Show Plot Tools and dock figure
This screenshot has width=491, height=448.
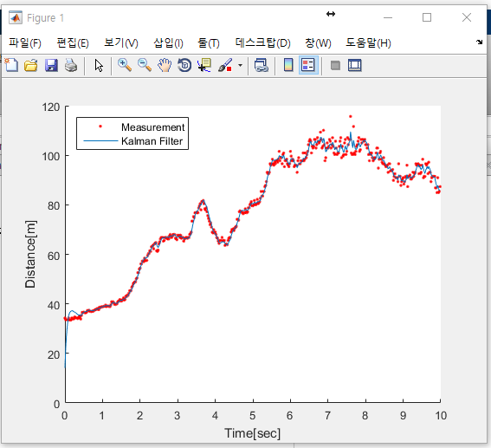[355, 66]
